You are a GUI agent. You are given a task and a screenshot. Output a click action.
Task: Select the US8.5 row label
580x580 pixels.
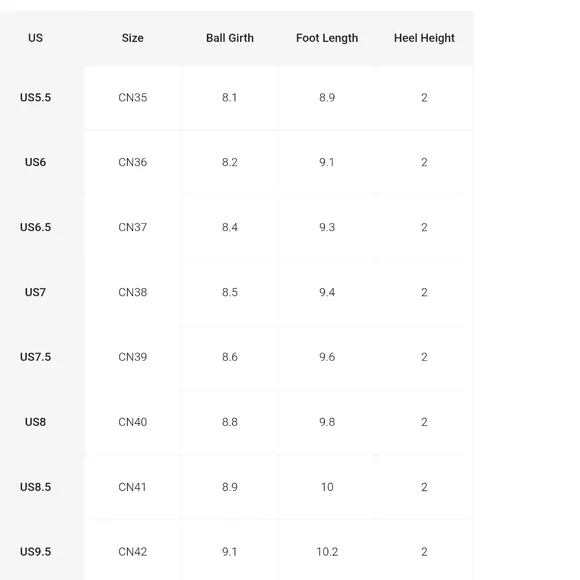(36, 487)
